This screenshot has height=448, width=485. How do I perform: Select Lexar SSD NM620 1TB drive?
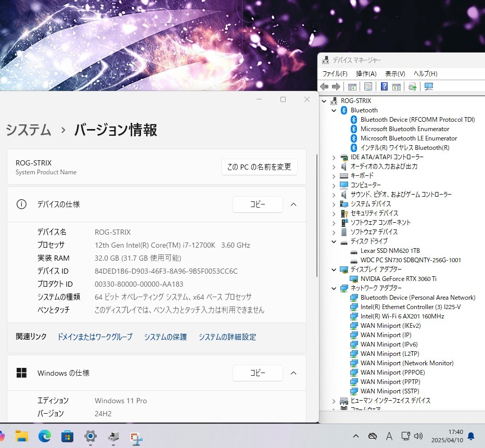click(x=390, y=251)
